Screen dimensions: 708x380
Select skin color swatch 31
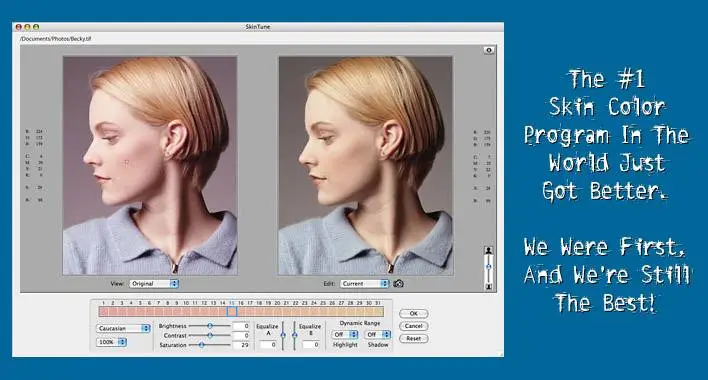[378, 311]
